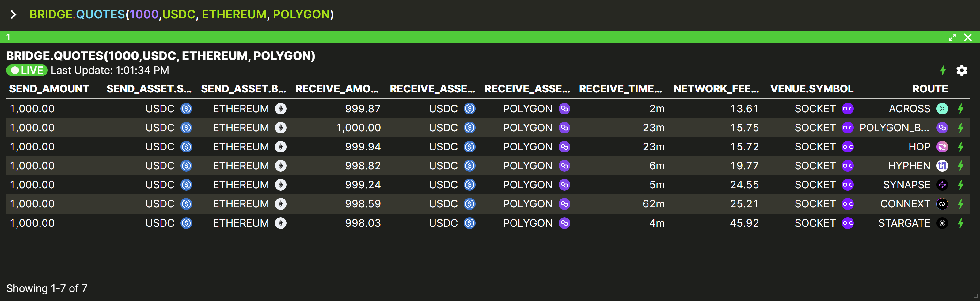Click the POLYGON_B... route logo icon
980x301 pixels.
pyautogui.click(x=942, y=128)
